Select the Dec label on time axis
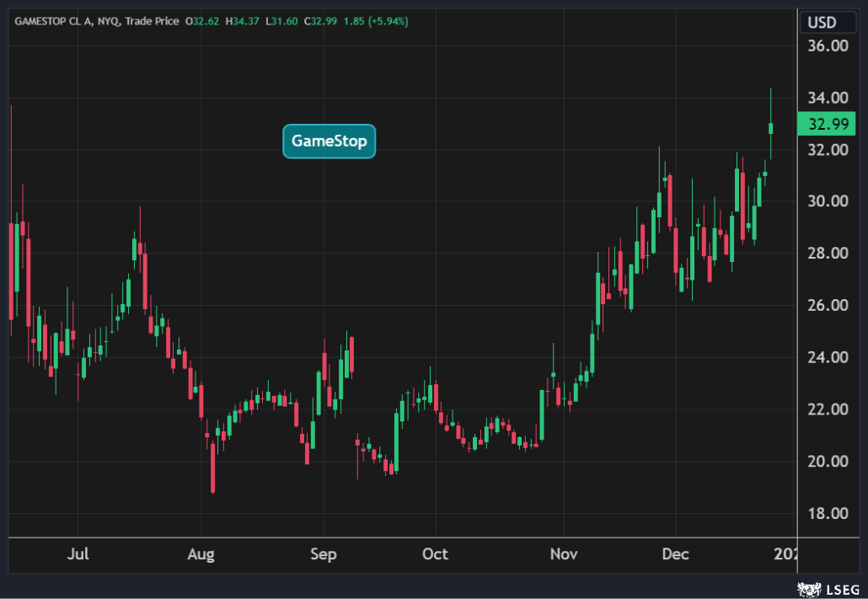The height and width of the screenshot is (599, 868). [x=675, y=554]
